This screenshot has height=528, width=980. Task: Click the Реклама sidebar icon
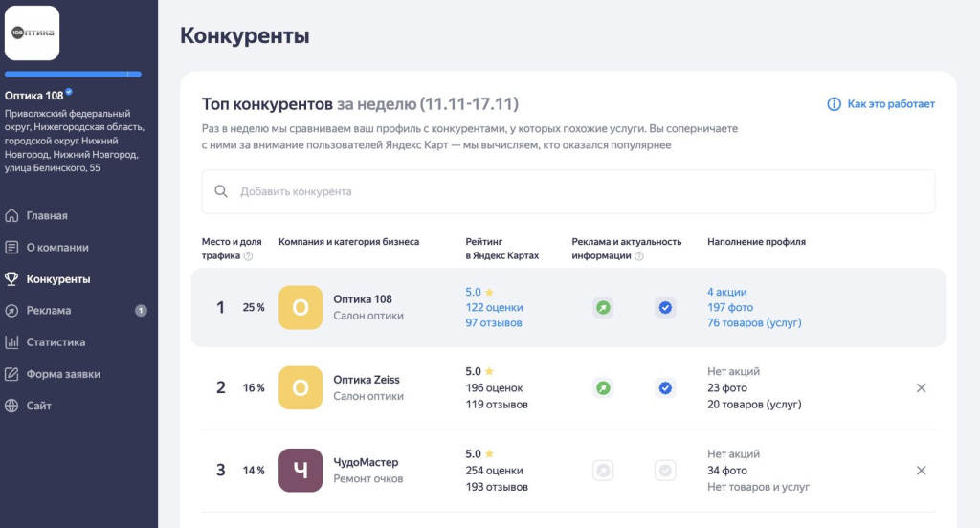(11, 311)
